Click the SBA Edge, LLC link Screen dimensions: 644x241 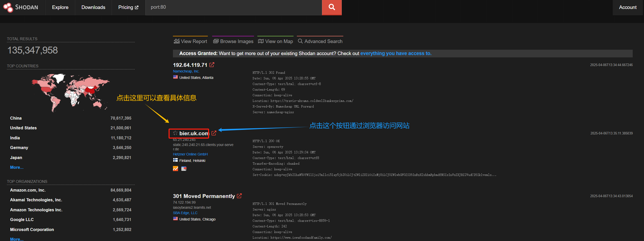185,213
